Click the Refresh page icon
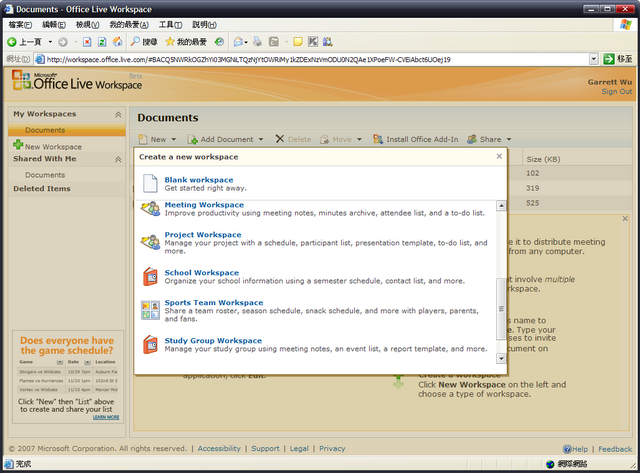Viewport: 640px width, 473px height. click(x=102, y=42)
